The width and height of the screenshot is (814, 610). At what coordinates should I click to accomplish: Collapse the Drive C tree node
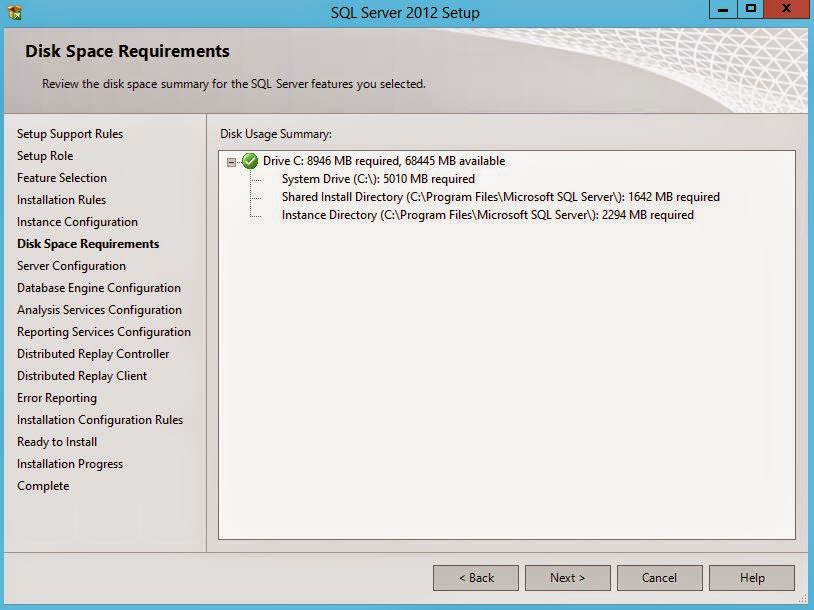pyautogui.click(x=232, y=162)
